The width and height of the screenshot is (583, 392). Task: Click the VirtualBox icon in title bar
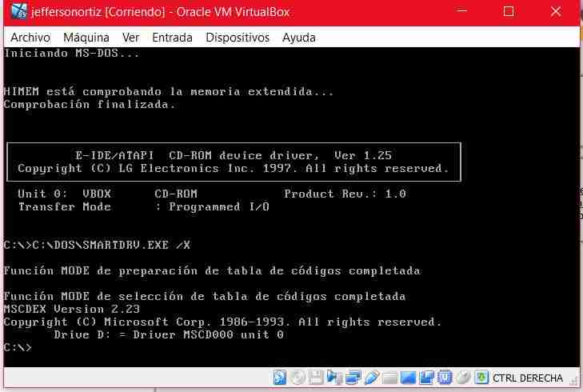[x=19, y=11]
